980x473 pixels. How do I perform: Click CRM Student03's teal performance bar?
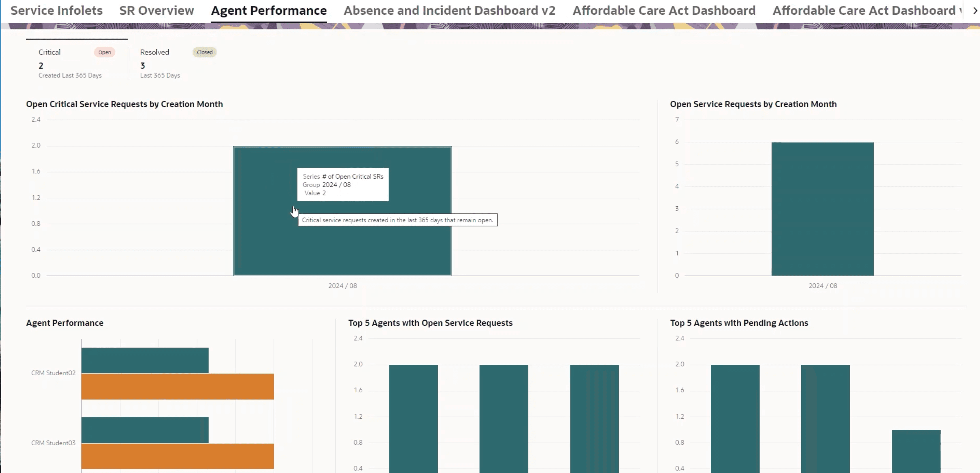coord(145,430)
